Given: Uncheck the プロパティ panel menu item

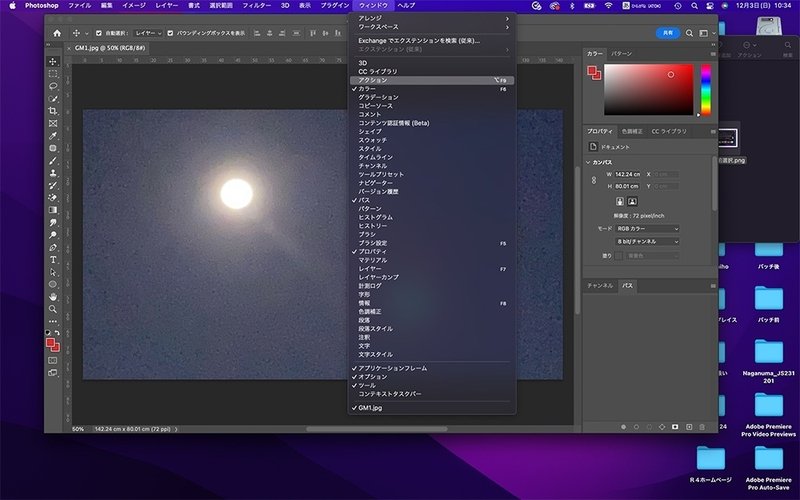Looking at the screenshot, I should click(x=432, y=252).
